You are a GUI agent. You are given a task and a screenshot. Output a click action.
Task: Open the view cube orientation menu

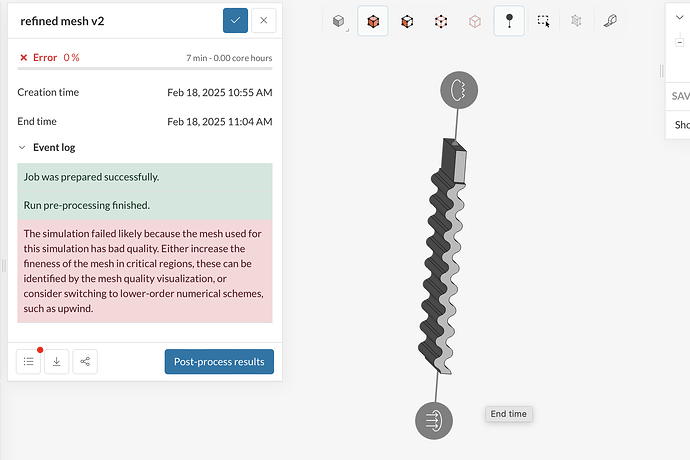(339, 20)
